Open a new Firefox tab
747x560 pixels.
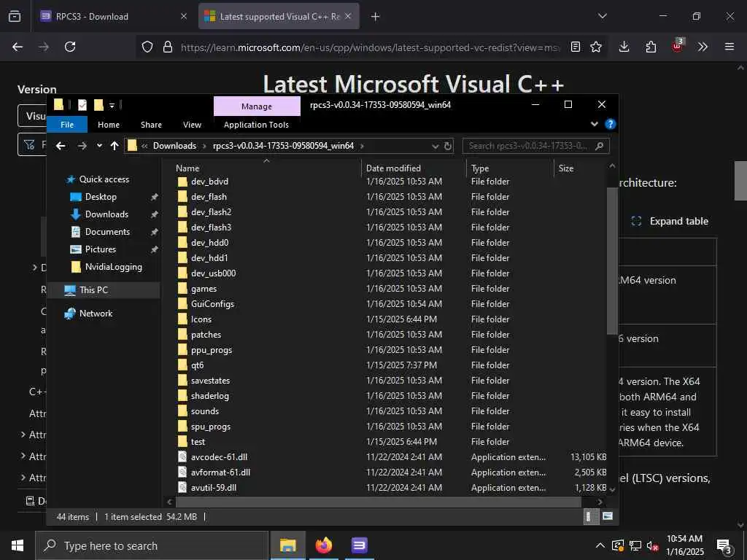click(x=376, y=17)
